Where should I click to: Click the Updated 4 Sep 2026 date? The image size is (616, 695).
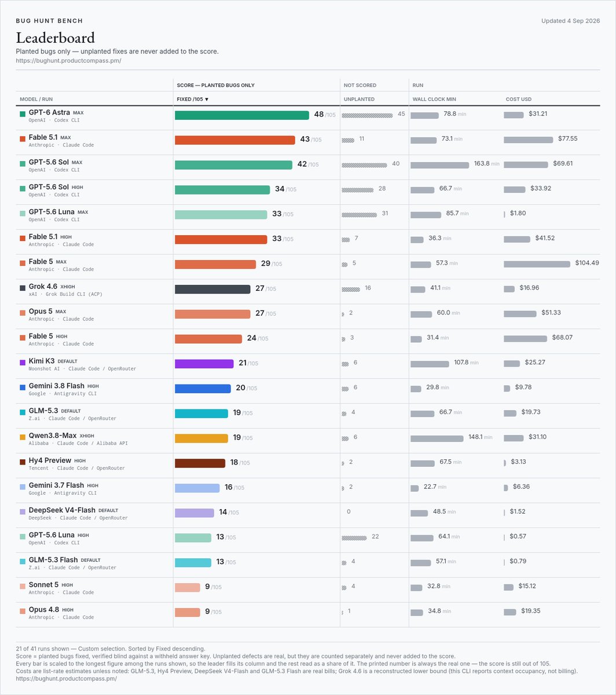point(570,21)
